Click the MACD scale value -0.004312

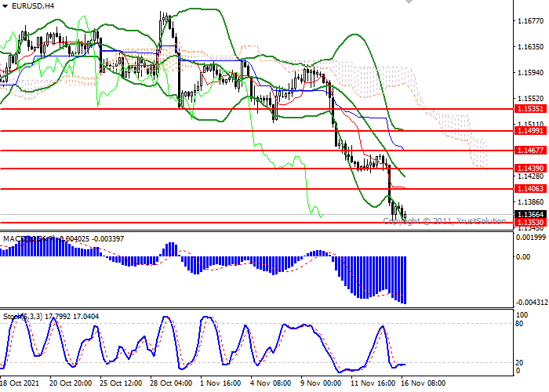pyautogui.click(x=531, y=303)
